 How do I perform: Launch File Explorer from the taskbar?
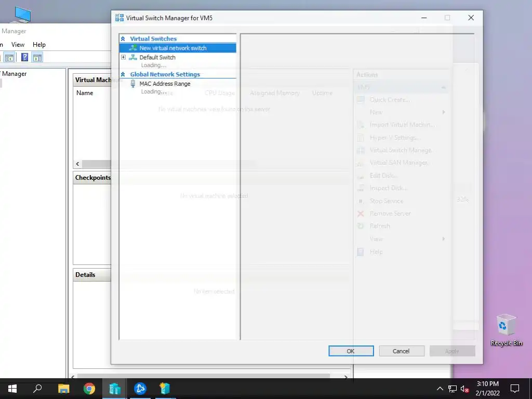[x=63, y=388]
